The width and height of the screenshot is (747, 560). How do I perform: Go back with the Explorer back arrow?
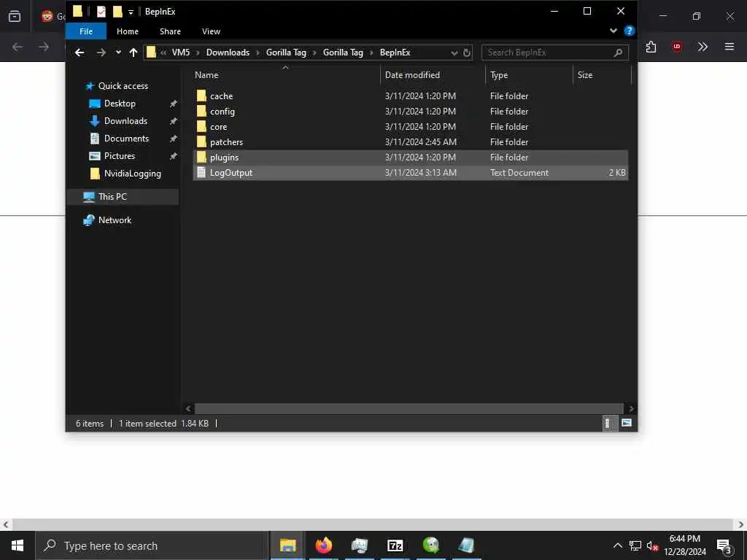(x=80, y=52)
